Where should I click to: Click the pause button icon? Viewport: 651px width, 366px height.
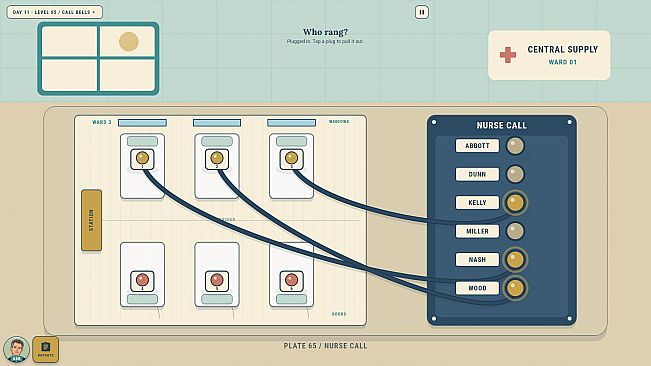coord(421,12)
